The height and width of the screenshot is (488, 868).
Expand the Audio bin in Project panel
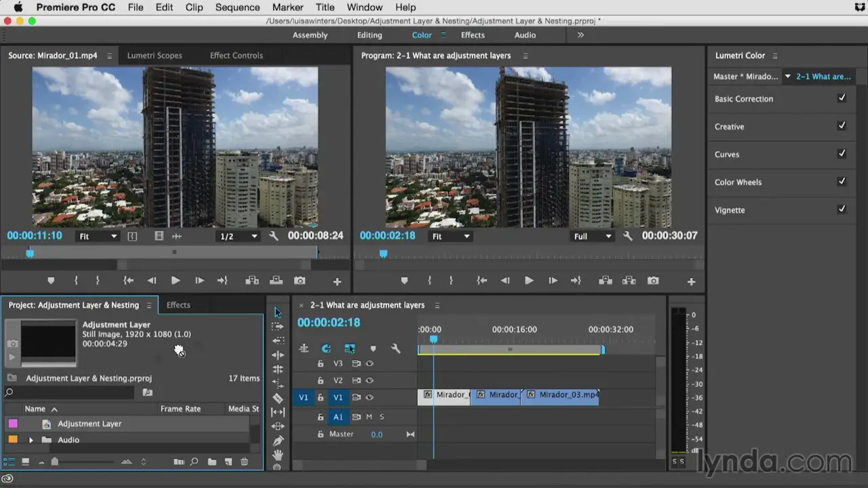click(31, 440)
